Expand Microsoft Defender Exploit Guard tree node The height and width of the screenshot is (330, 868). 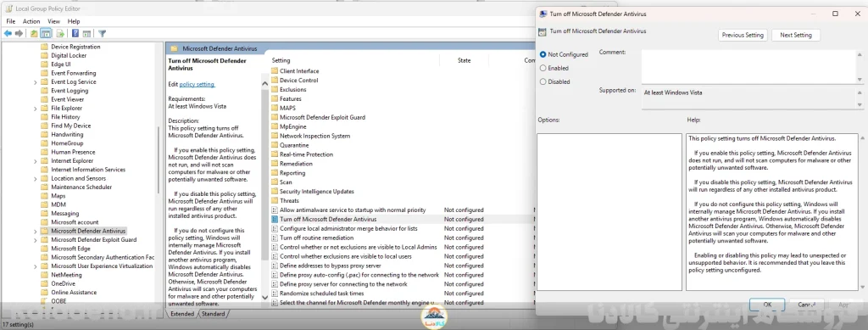pos(36,240)
